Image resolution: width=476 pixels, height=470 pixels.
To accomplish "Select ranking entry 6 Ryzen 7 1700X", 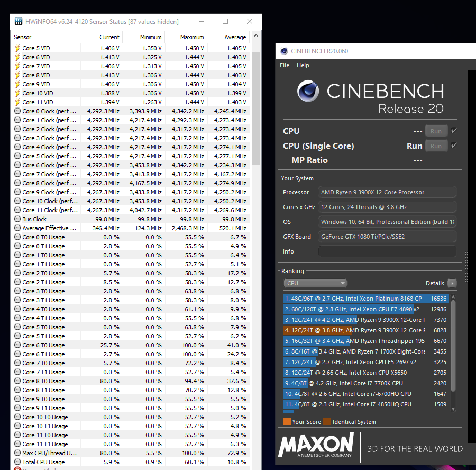I will [x=366, y=351].
